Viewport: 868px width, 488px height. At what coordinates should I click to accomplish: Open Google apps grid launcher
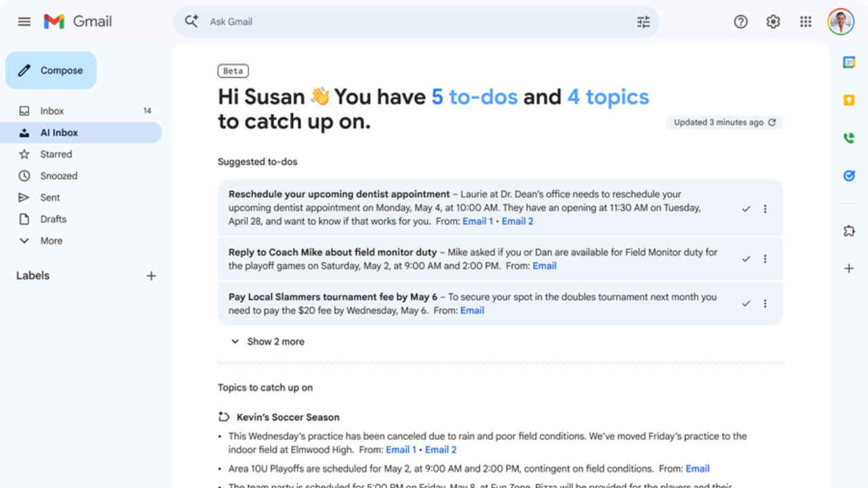point(806,22)
